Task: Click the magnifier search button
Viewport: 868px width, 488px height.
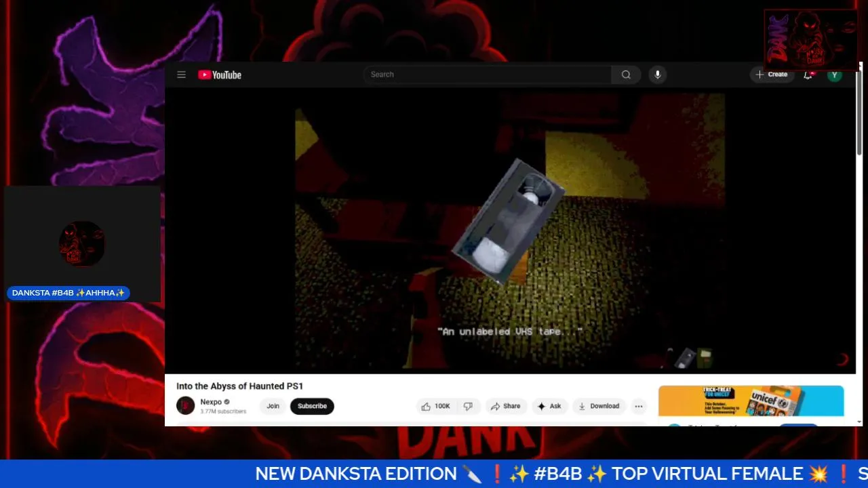Action: (x=626, y=75)
